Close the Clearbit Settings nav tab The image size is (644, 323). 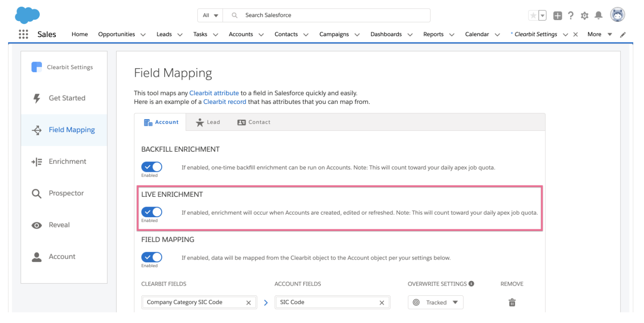pyautogui.click(x=576, y=34)
